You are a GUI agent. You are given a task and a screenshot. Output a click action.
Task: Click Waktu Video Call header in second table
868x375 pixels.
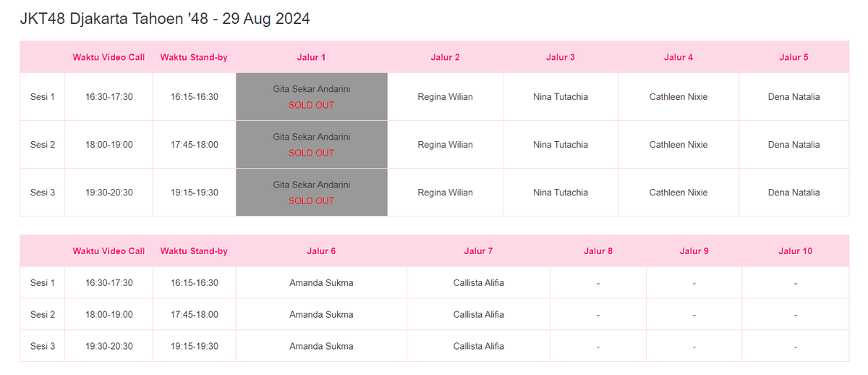pyautogui.click(x=109, y=251)
